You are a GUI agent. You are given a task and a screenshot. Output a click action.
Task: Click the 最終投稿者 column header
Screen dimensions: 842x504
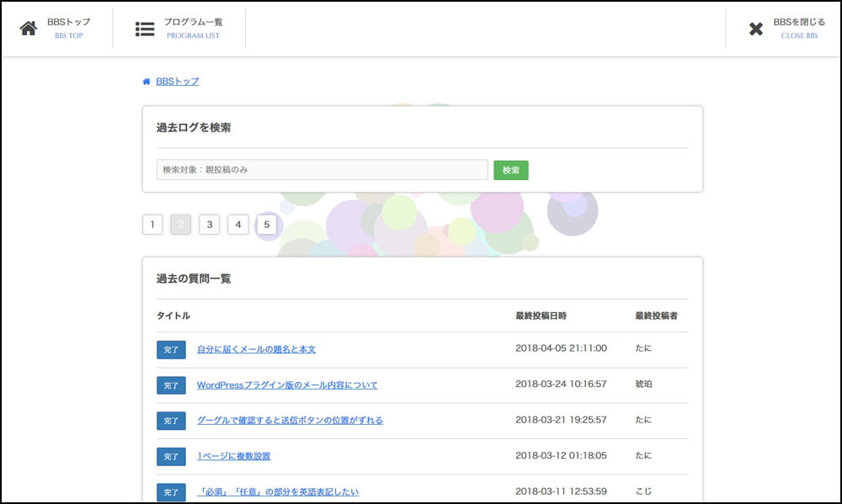[656, 316]
